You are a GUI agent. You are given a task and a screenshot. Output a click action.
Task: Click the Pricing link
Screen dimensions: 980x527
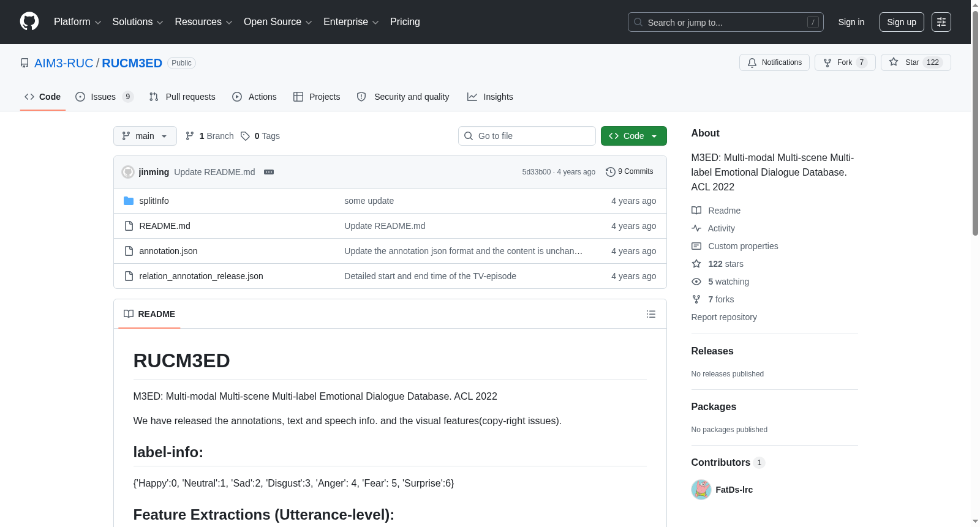(405, 22)
